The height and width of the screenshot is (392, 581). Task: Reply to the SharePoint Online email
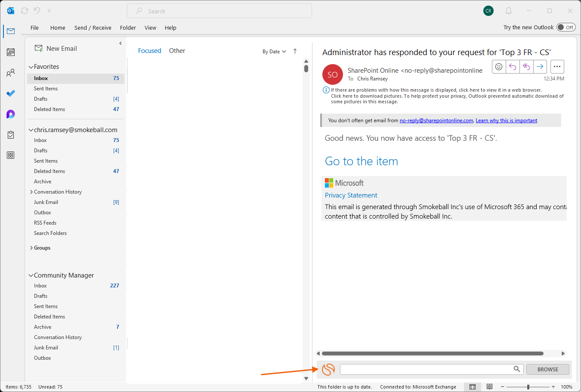[513, 67]
